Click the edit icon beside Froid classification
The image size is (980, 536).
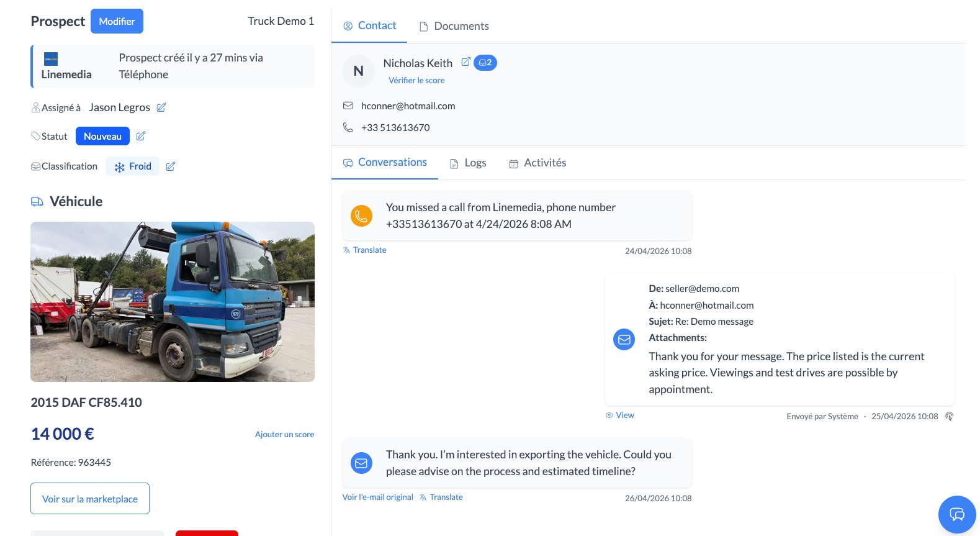tap(171, 166)
